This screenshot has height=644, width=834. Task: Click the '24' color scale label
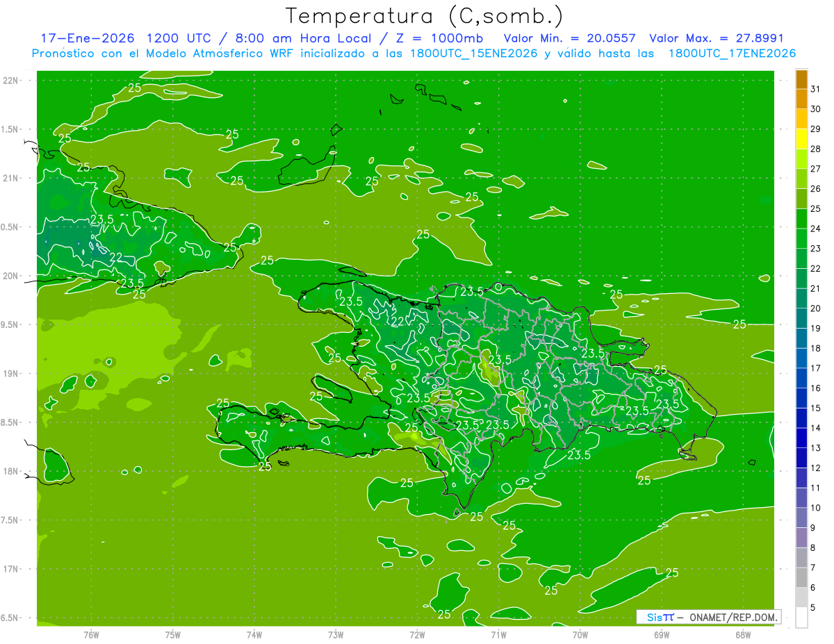[815, 229]
